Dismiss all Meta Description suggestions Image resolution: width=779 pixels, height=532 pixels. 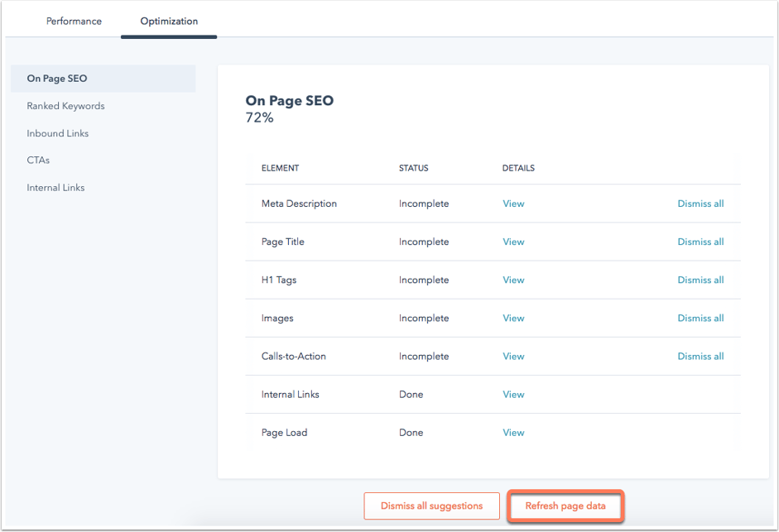700,204
